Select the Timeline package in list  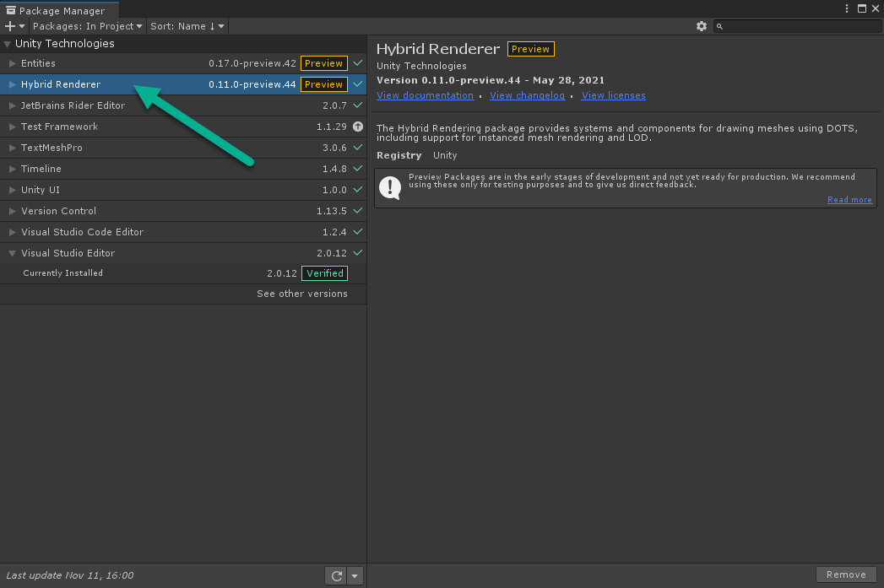click(x=41, y=169)
